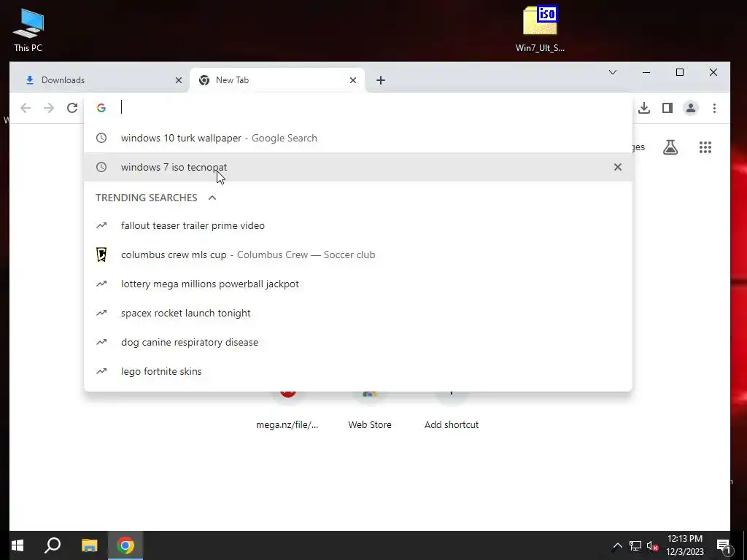
Task: Go back with the back arrow
Action: point(26,108)
